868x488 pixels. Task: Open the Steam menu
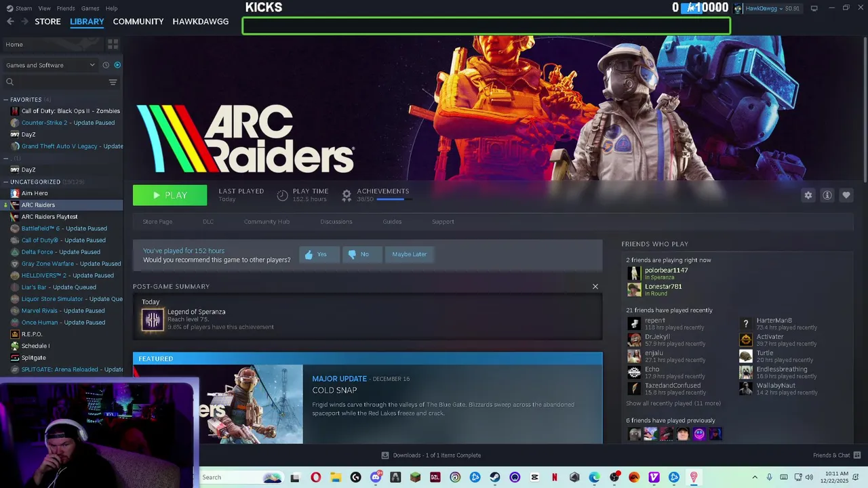pos(24,8)
